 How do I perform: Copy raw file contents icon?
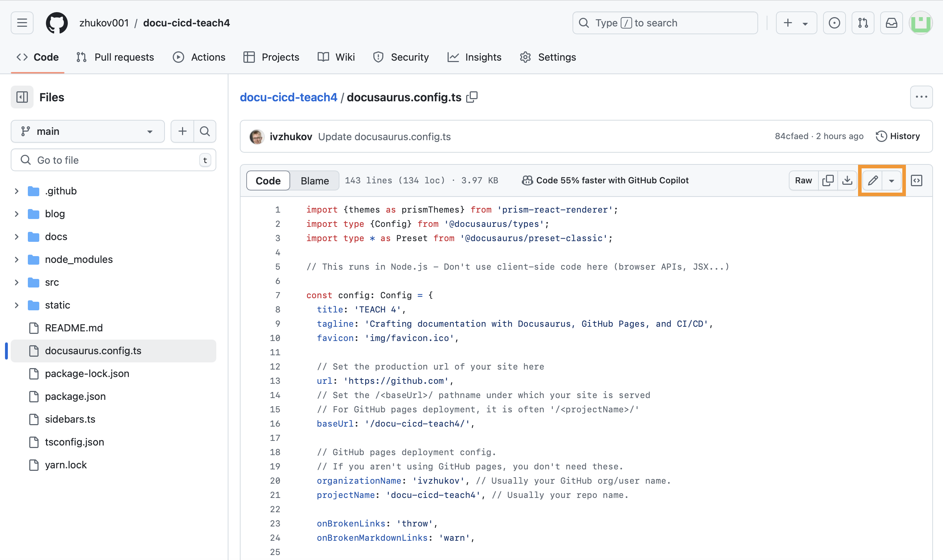coord(828,180)
